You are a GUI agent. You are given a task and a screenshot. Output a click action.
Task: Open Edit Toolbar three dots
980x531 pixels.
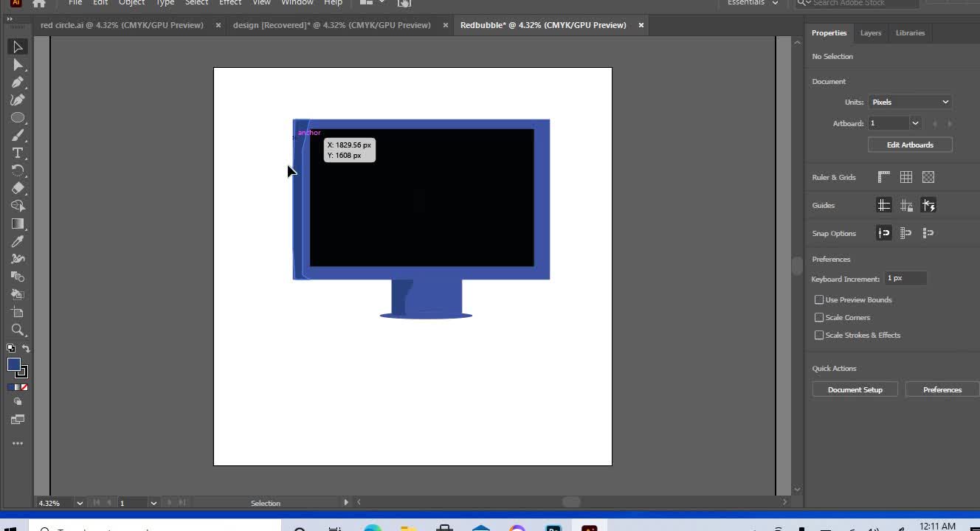18,443
